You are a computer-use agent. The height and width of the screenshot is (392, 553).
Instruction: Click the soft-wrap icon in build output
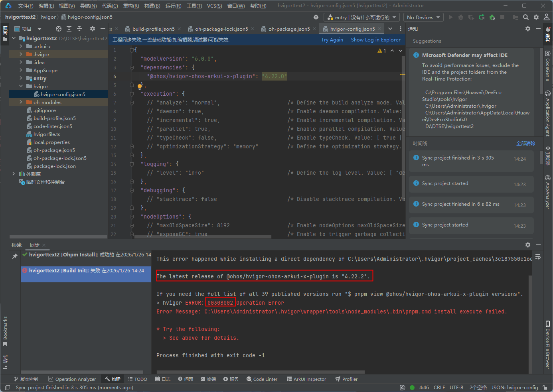538,256
